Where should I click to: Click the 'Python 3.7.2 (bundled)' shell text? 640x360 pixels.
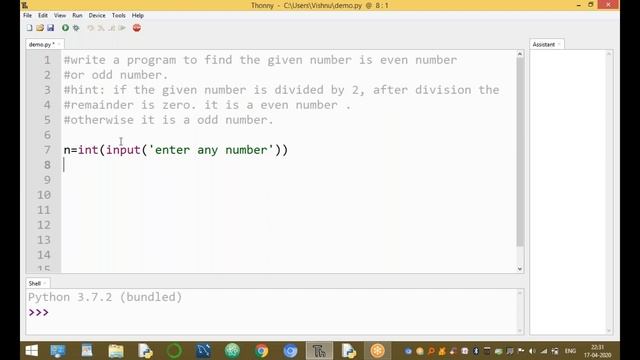click(x=105, y=297)
